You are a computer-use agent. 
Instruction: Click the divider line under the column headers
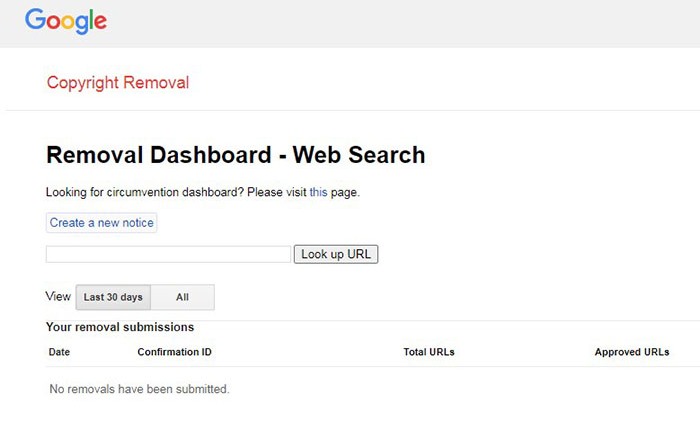pos(350,366)
